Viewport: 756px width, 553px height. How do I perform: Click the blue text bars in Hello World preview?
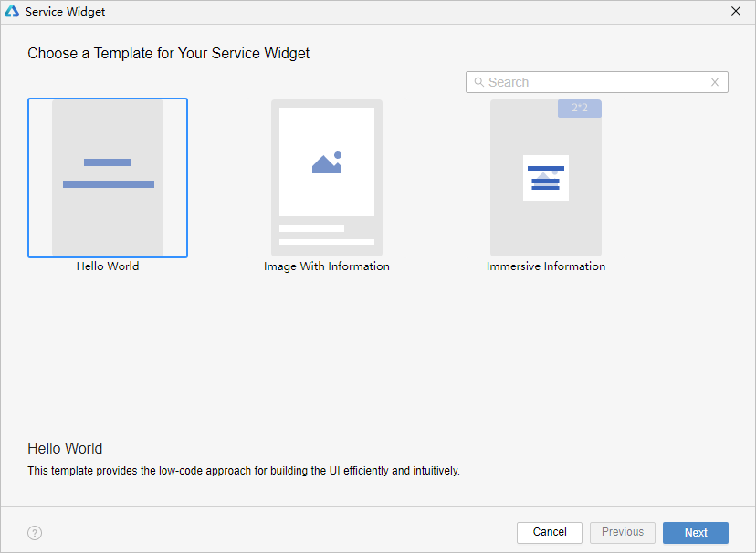(x=109, y=173)
